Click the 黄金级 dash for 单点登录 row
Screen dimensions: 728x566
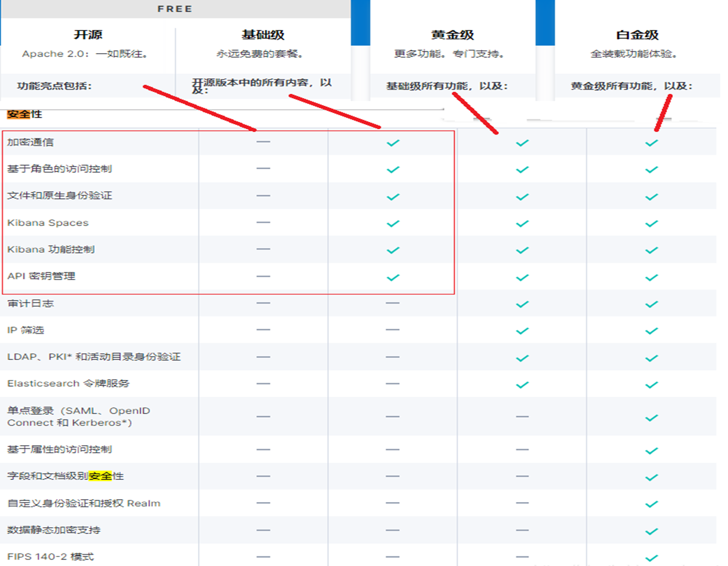522,416
